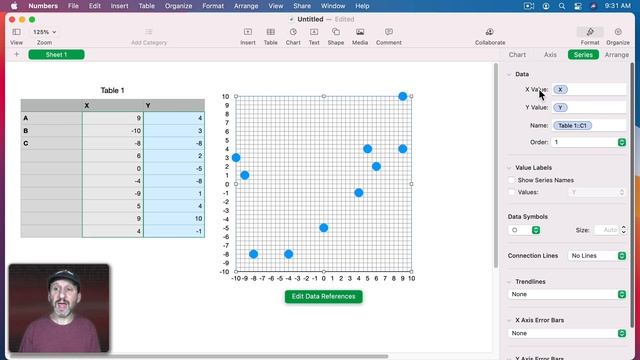Click the Y Value field
640x360 pixels.
589,107
